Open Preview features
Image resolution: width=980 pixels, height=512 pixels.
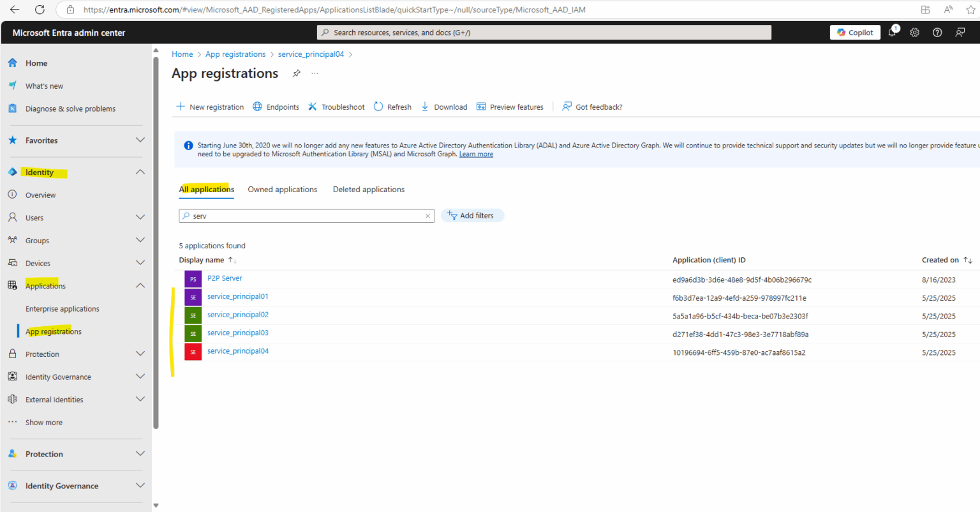pos(510,107)
